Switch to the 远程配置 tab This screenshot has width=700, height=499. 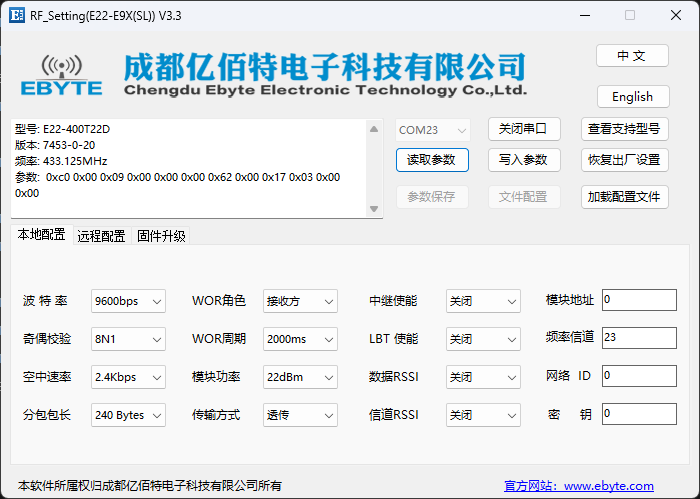click(x=101, y=236)
